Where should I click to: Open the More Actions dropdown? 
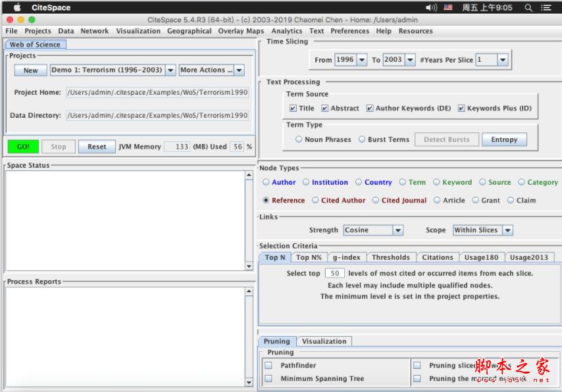coord(212,70)
